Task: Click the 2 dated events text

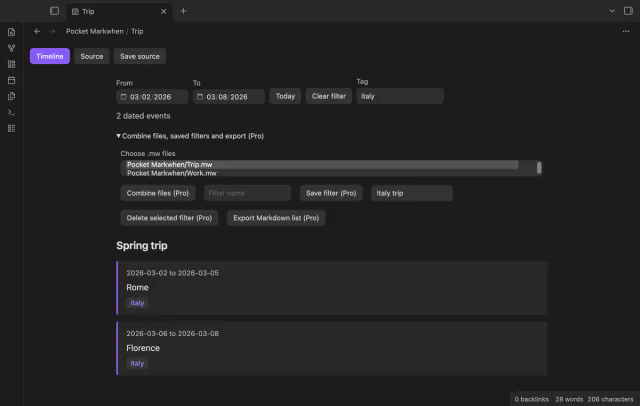Action: point(143,116)
